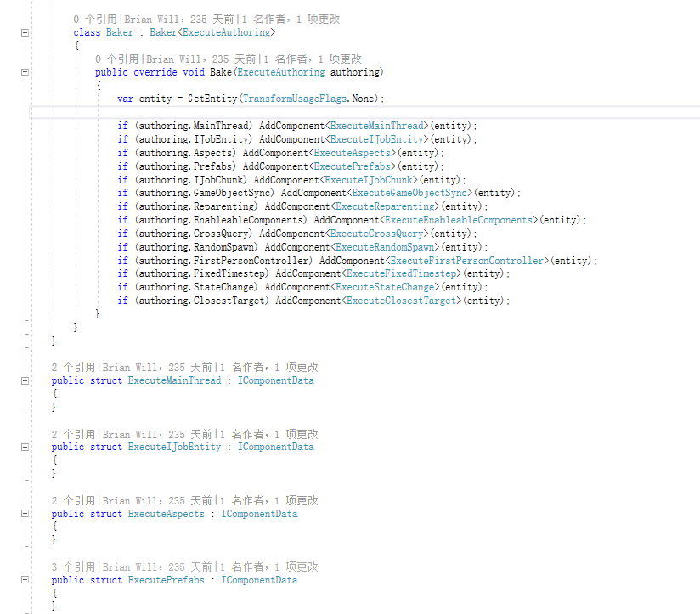Image resolution: width=700 pixels, height=614 pixels.
Task: Click ExecuteMainThread in AddComponent line
Action: tap(377, 126)
